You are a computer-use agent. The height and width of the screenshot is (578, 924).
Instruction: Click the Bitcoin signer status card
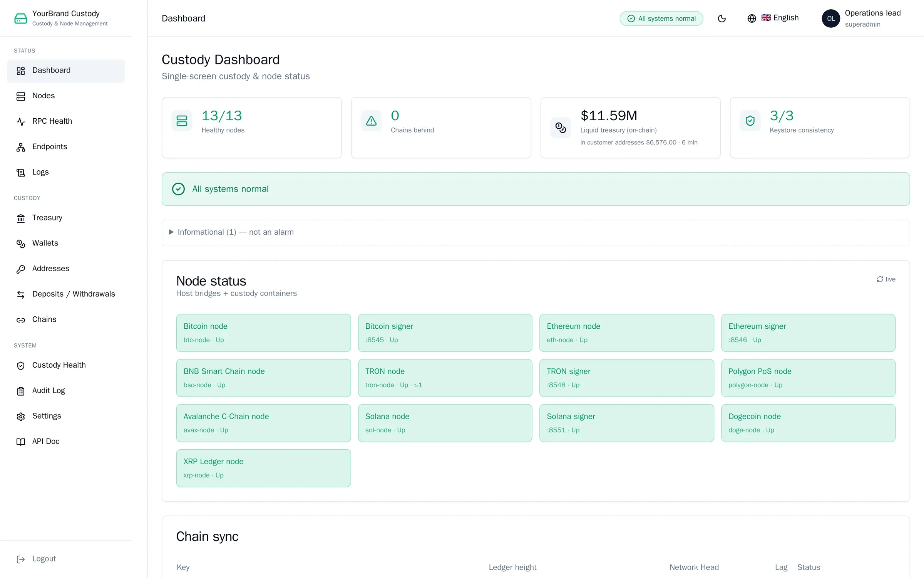(x=445, y=333)
